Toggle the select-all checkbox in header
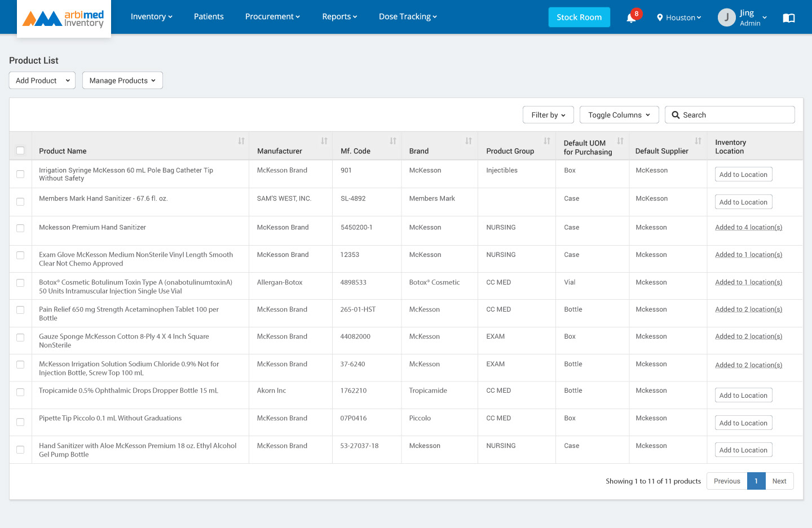The height and width of the screenshot is (528, 812). (20, 150)
